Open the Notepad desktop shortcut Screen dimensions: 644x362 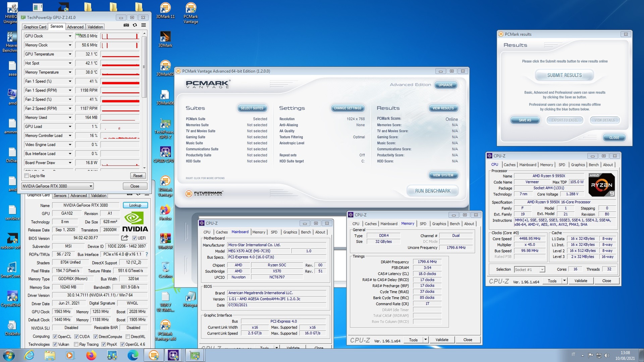[191, 299]
